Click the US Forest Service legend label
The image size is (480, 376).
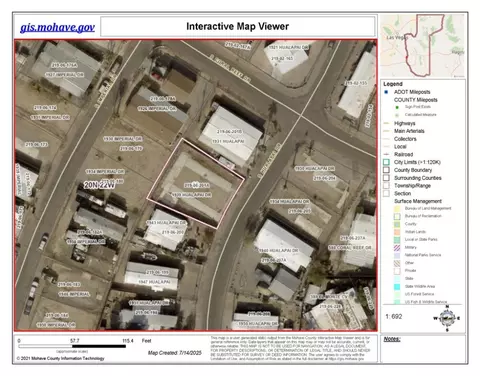[419, 294]
